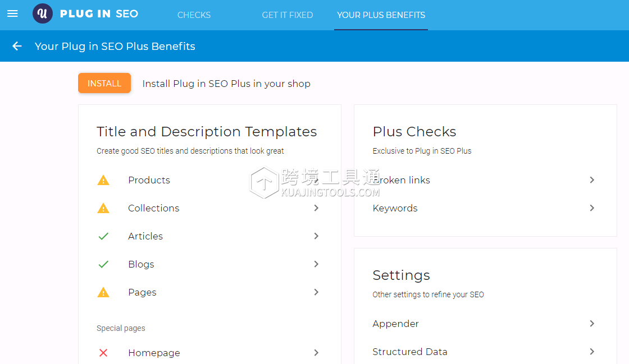The image size is (629, 364).
Task: Click the 'Title and Description Templates' heading
Action: coord(207,131)
